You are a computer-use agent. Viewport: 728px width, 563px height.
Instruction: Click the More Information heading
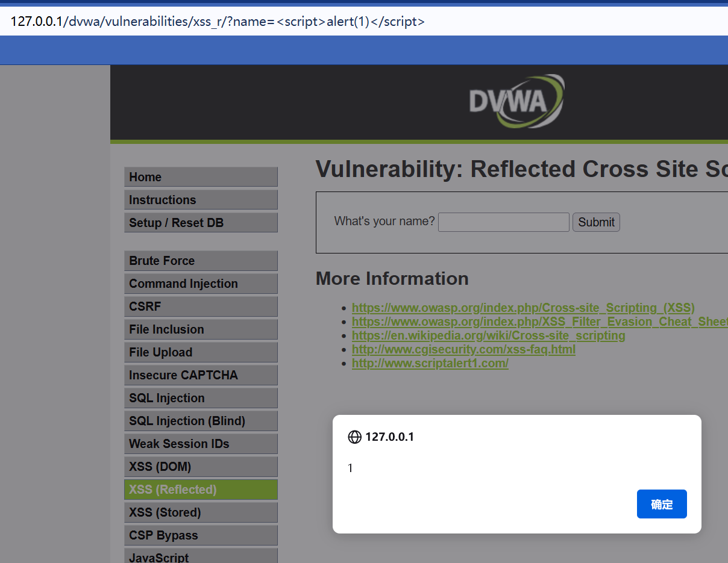tap(392, 278)
